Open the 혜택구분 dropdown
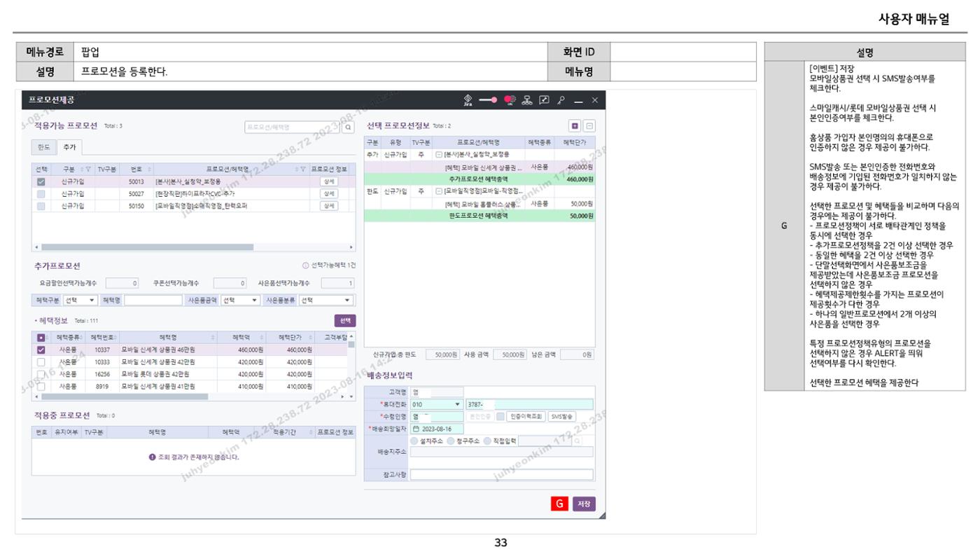Screen dimensions: 980x552 pyautogui.click(x=80, y=300)
